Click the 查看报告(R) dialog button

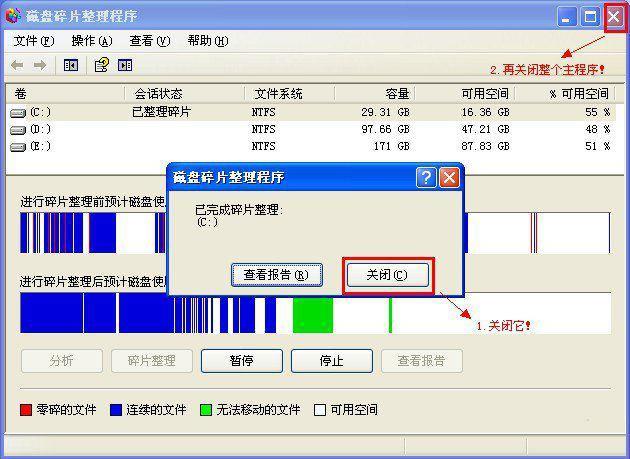point(277,275)
